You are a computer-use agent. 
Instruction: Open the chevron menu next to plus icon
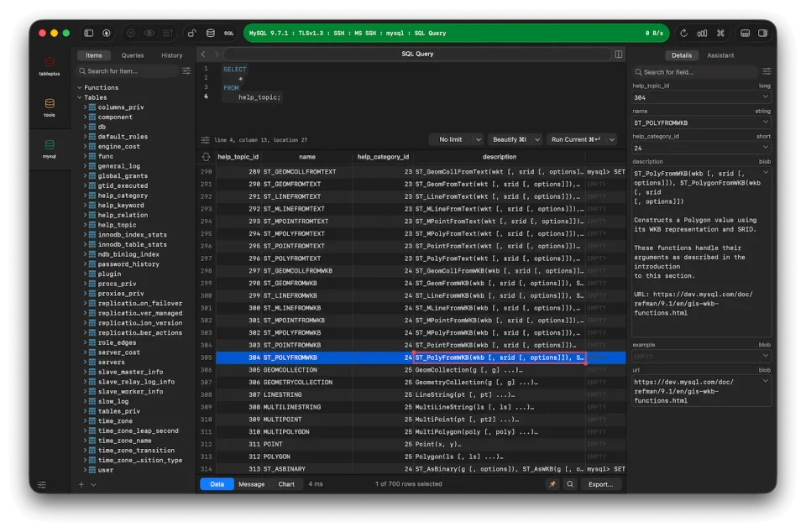pyautogui.click(x=93, y=484)
